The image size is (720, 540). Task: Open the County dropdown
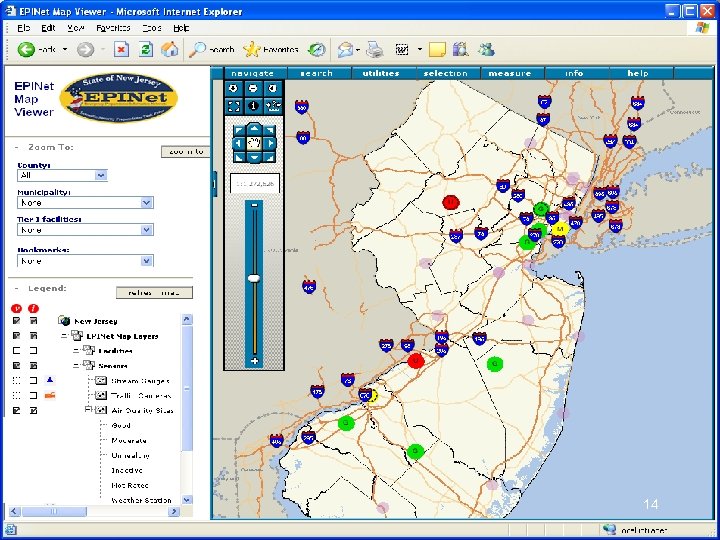[x=101, y=175]
